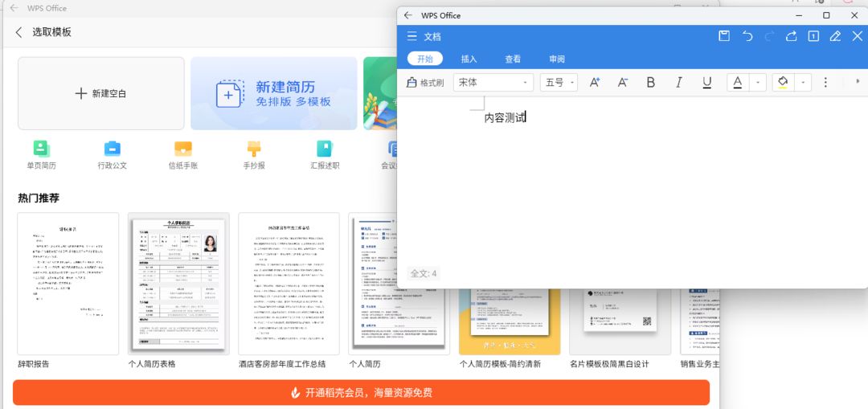Click the 热门推荐 heading

tap(39, 198)
